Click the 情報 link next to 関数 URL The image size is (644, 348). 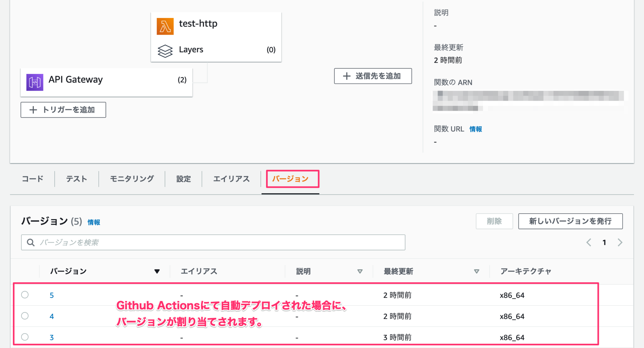475,129
